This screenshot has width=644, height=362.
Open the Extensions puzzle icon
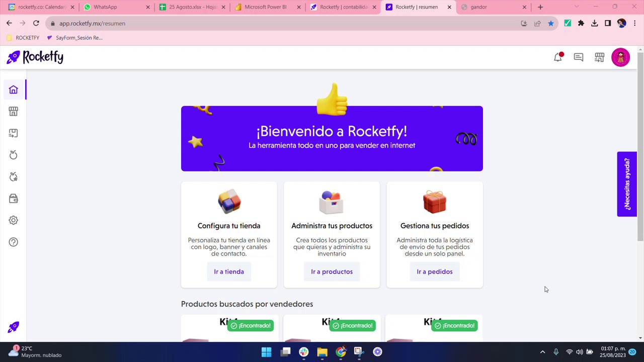click(x=581, y=23)
